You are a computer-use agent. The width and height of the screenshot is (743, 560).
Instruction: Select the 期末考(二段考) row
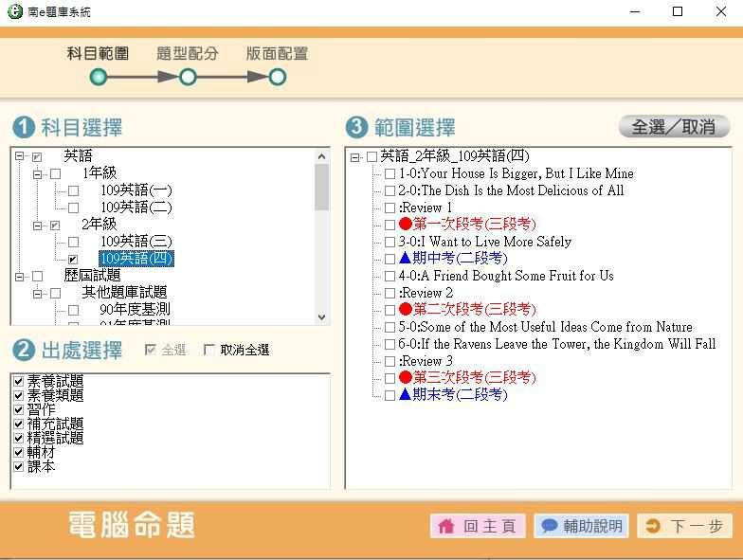453,394
